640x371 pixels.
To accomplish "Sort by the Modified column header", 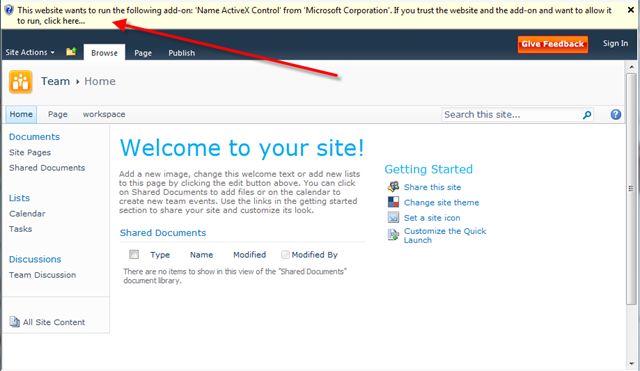I will [249, 255].
